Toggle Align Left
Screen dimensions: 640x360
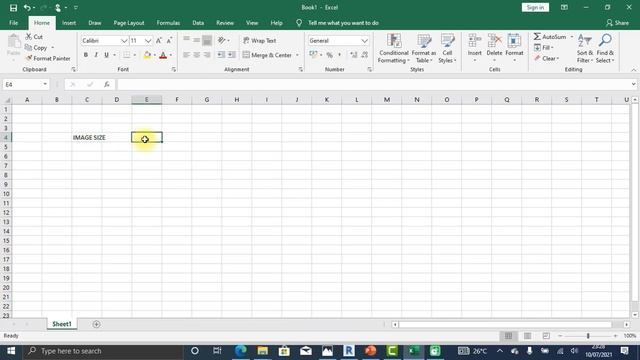pos(186,55)
